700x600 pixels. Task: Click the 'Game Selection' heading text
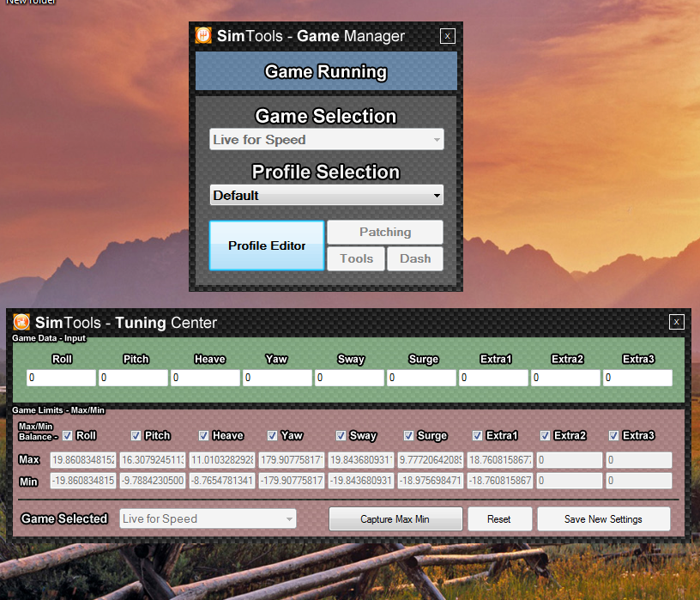coord(326,116)
